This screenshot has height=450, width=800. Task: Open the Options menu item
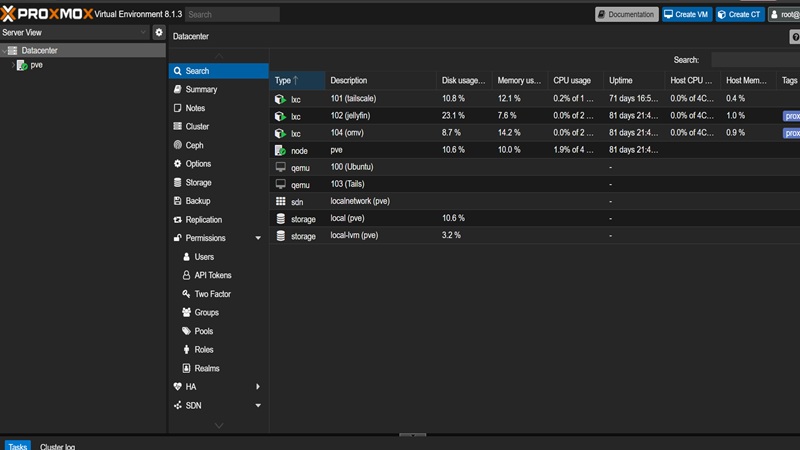click(x=218, y=164)
